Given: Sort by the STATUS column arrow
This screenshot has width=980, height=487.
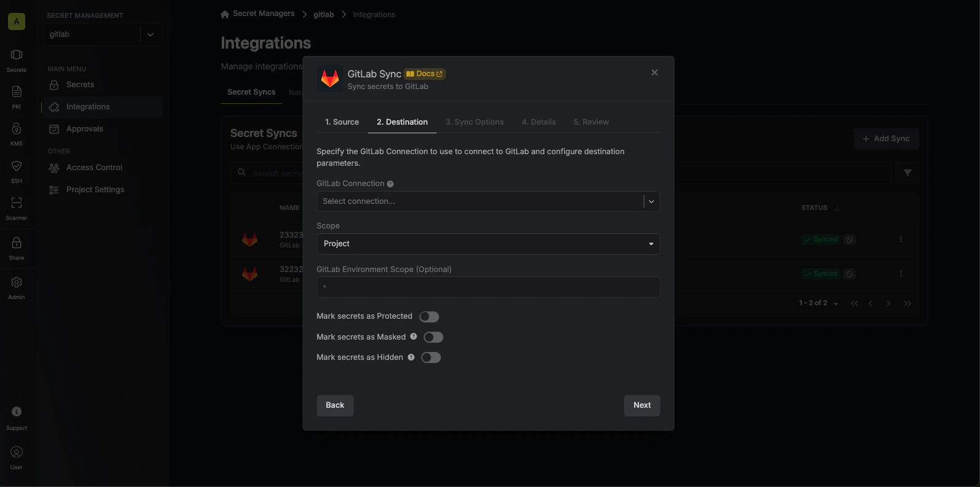Looking at the screenshot, I should 837,208.
